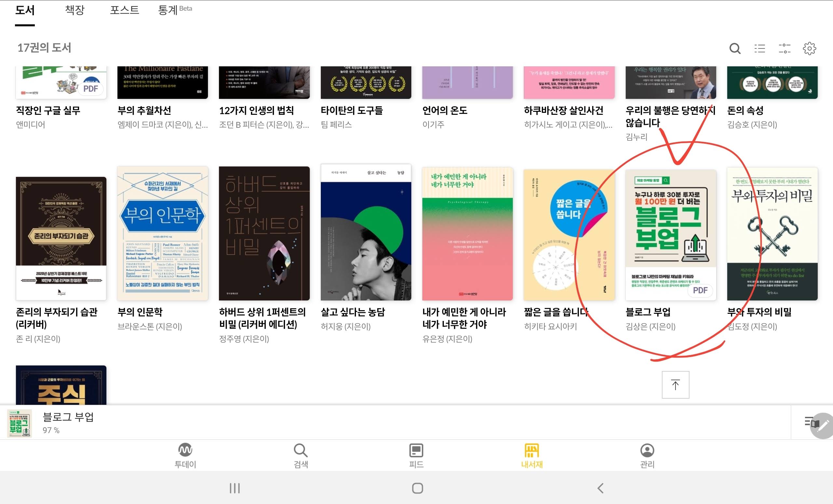
Task: Open 블로그 부업 book cover in grid
Action: click(x=671, y=235)
